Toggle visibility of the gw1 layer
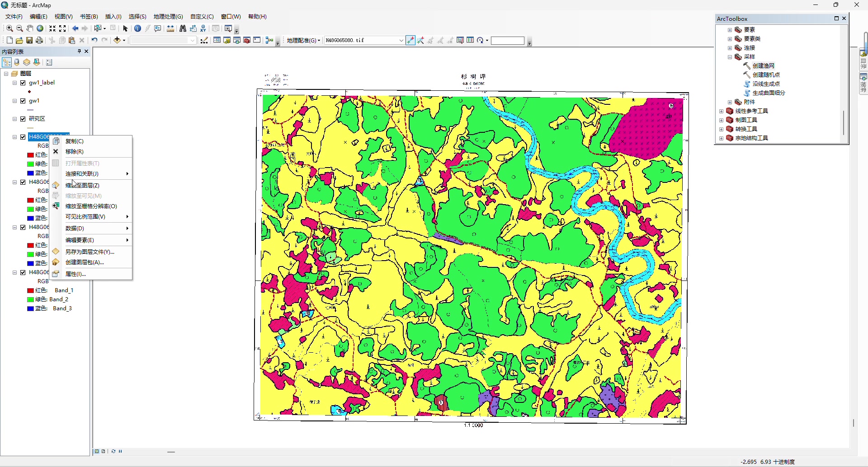The image size is (868, 467). pos(23,101)
